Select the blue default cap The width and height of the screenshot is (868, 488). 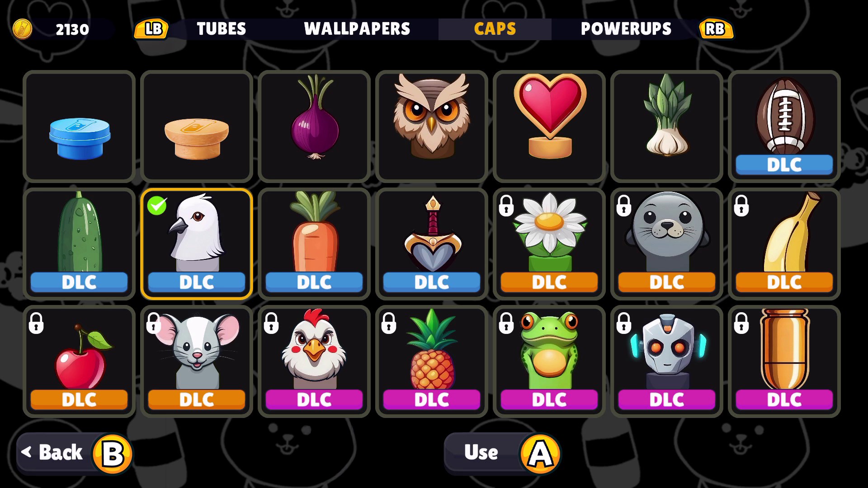click(x=79, y=127)
